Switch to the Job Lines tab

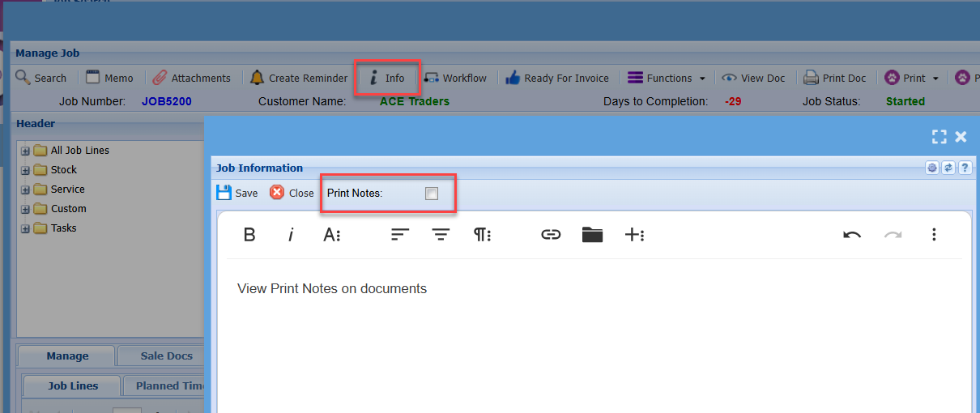click(73, 386)
